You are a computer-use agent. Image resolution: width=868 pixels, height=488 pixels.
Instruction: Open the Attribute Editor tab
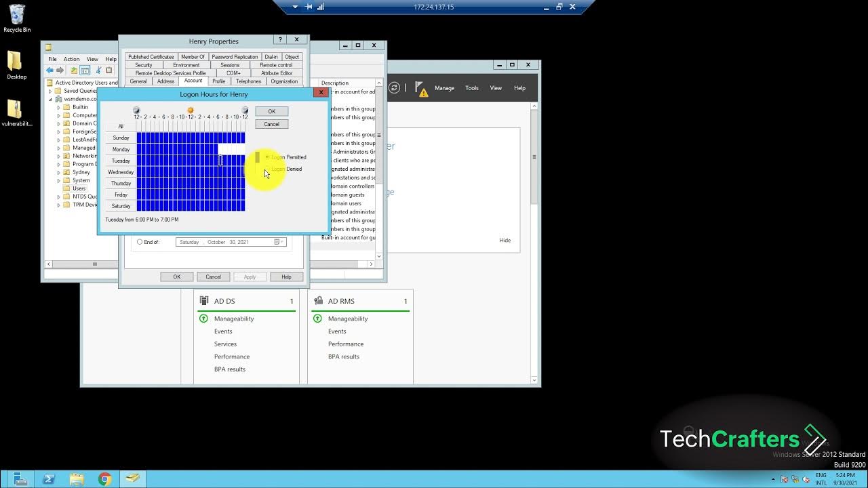pyautogui.click(x=277, y=73)
